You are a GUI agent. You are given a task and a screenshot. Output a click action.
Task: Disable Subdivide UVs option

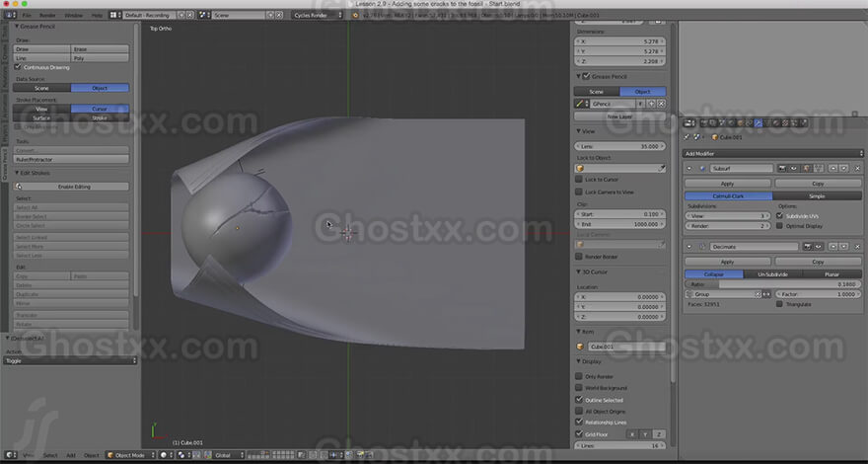coord(779,215)
